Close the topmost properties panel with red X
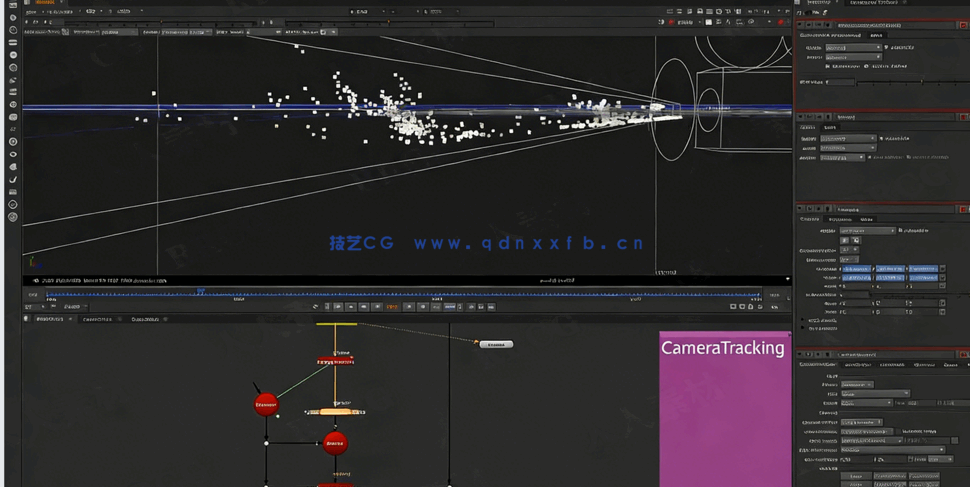The height and width of the screenshot is (487, 970). (x=963, y=25)
